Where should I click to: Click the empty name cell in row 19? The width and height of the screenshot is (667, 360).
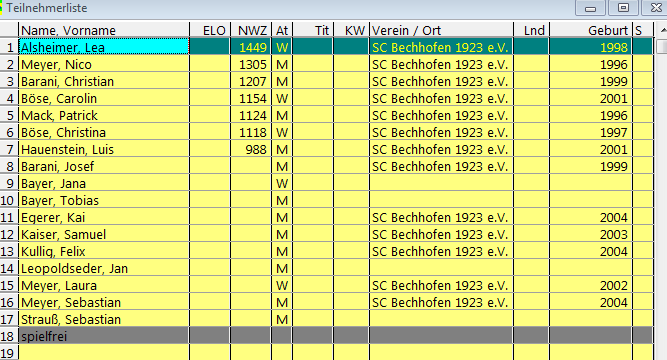104,353
